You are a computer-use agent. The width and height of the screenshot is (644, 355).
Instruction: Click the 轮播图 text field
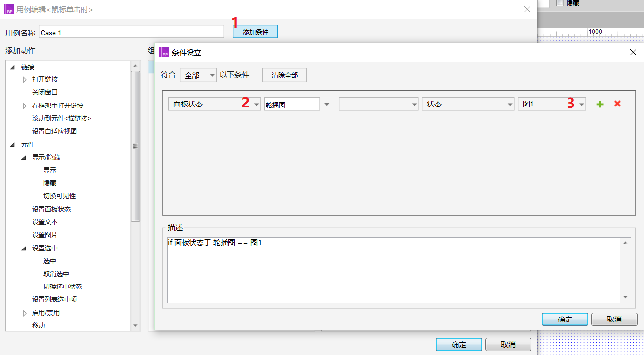(x=292, y=104)
